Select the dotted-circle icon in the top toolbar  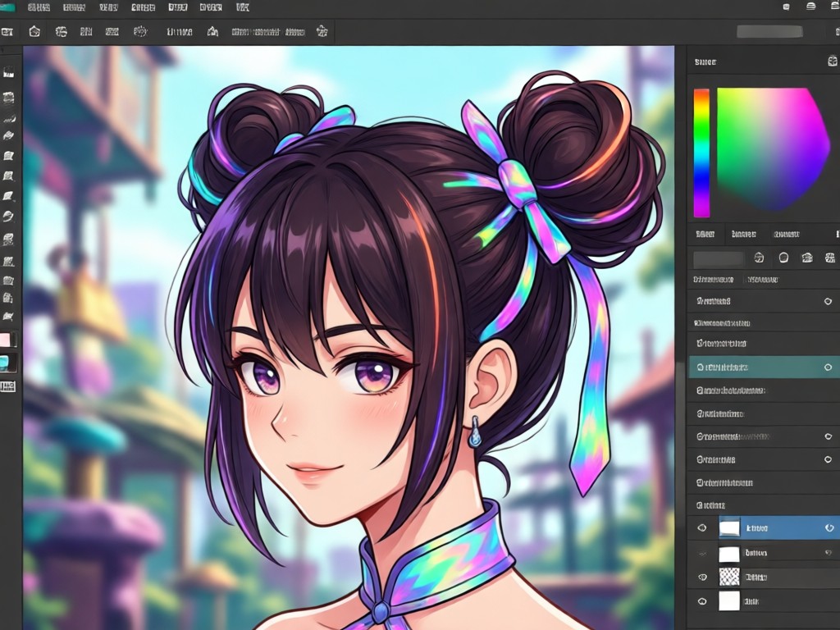pos(139,32)
